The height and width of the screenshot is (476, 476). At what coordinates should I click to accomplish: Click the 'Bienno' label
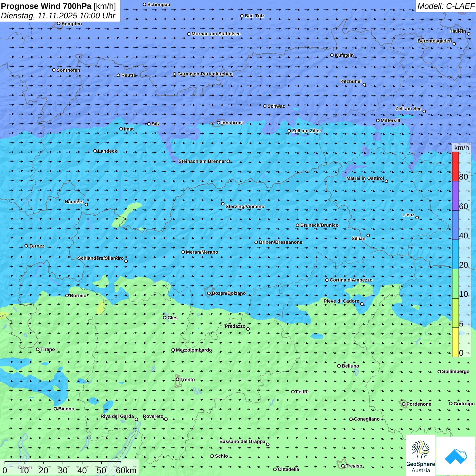pyautogui.click(x=66, y=409)
